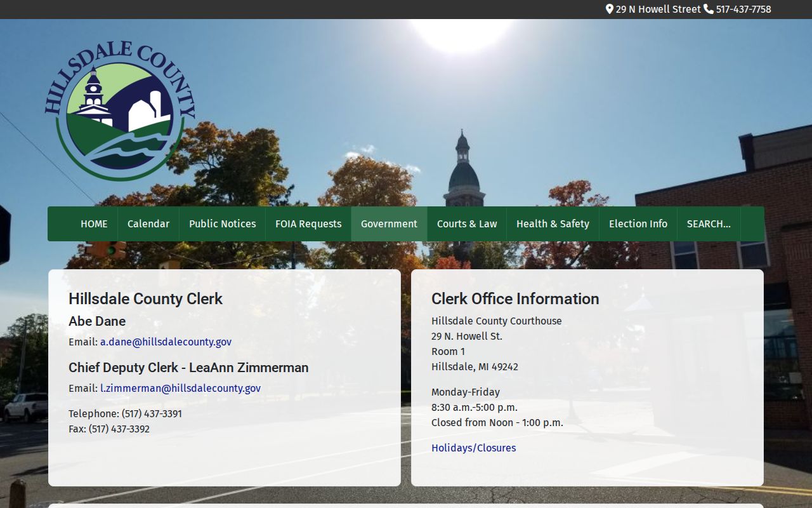Call 517-437-7758 from the top bar
Image resolution: width=812 pixels, height=508 pixels.
[743, 9]
